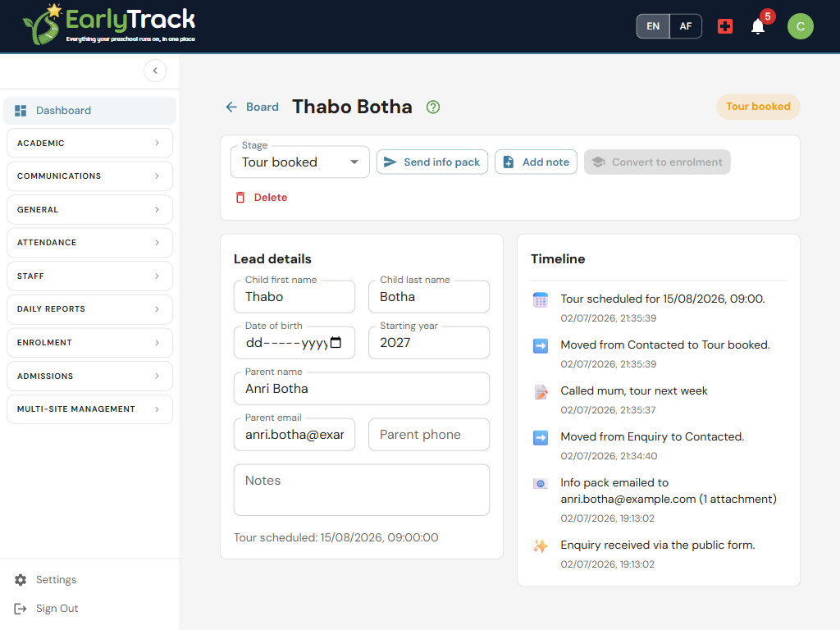Edit the Child last name field
Image resolution: width=840 pixels, height=630 pixels.
click(428, 296)
